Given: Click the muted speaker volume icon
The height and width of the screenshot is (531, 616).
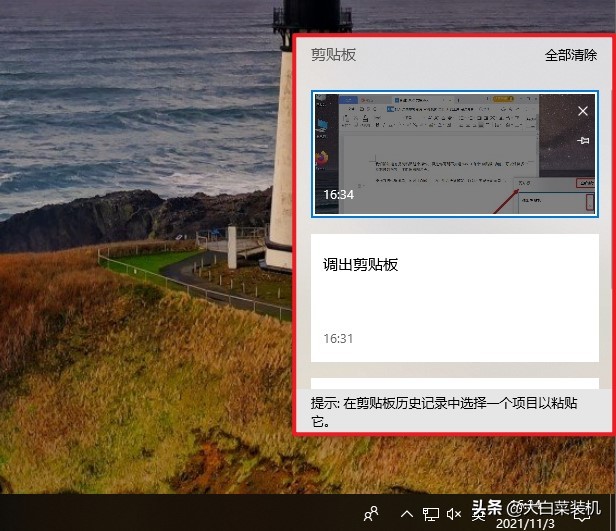Looking at the screenshot, I should point(454,513).
